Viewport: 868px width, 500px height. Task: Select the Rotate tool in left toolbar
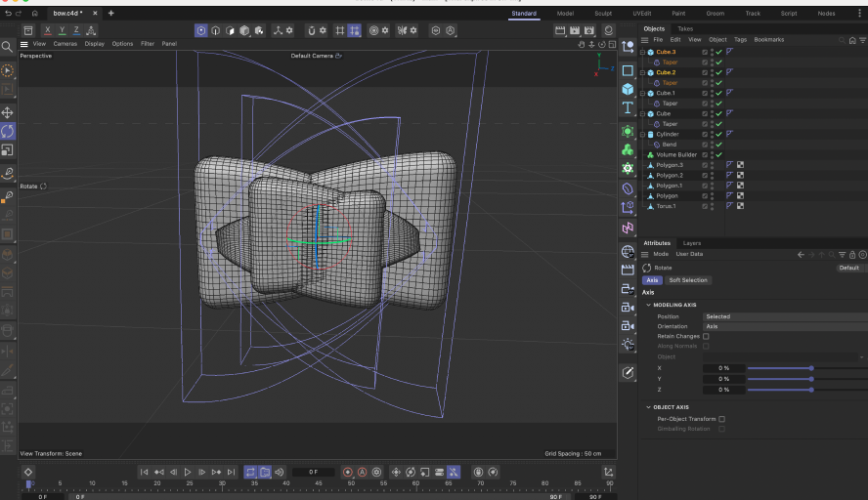pyautogui.click(x=8, y=130)
